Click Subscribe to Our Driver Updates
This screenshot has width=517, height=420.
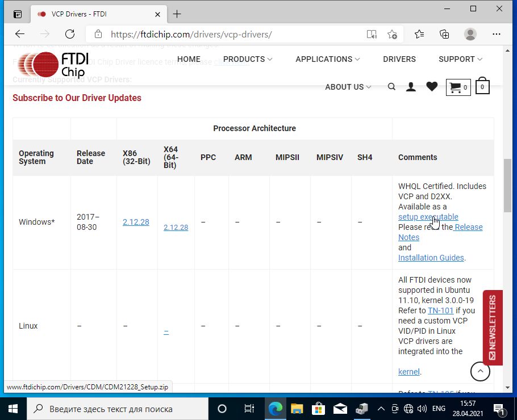(77, 98)
